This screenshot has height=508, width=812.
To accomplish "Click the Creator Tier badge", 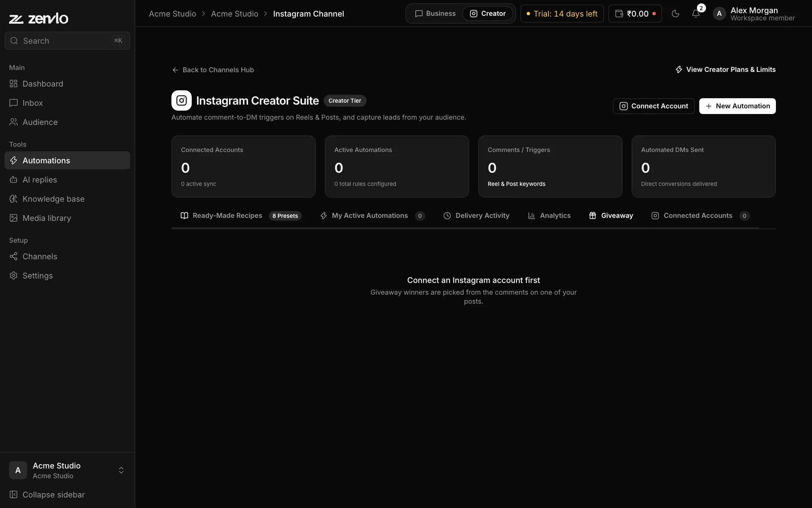I will 345,101.
